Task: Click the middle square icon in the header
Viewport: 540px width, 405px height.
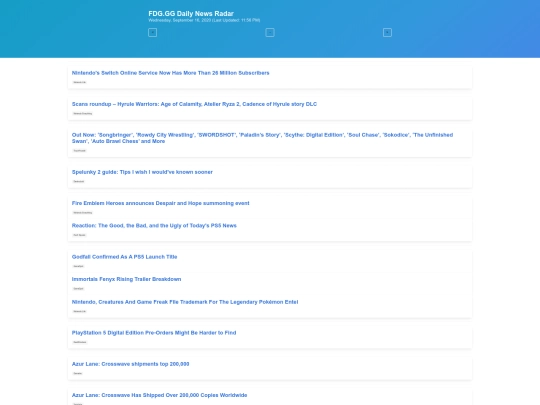Action: [270, 33]
